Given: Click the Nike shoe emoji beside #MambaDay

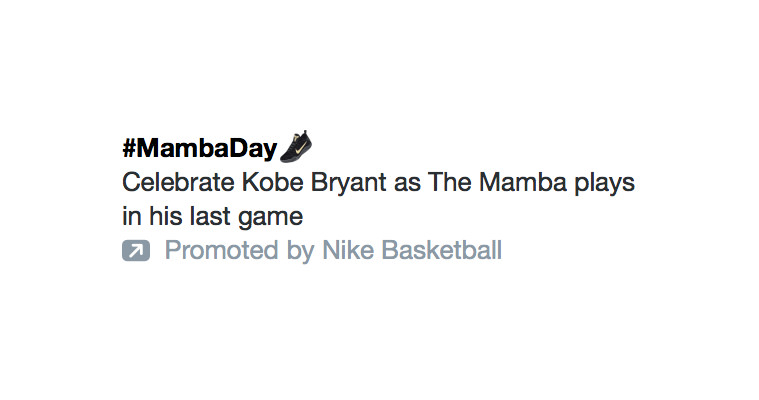Looking at the screenshot, I should 296,146.
